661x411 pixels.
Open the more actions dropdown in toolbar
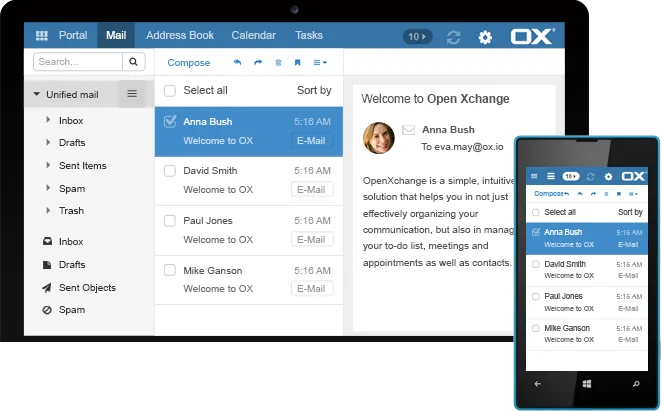point(320,63)
